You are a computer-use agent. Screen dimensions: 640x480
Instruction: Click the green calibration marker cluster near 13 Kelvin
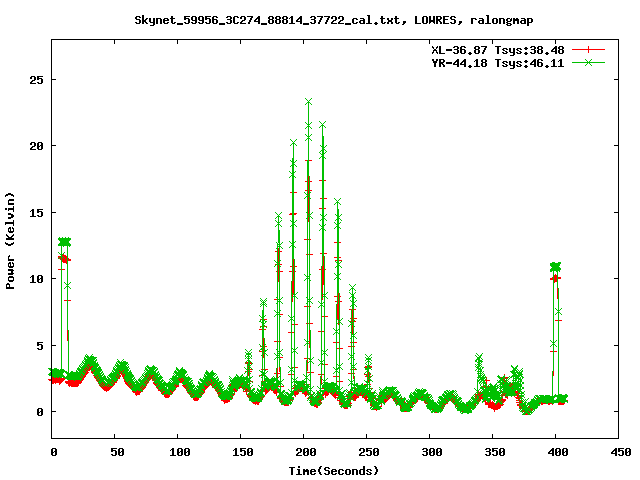point(64,242)
